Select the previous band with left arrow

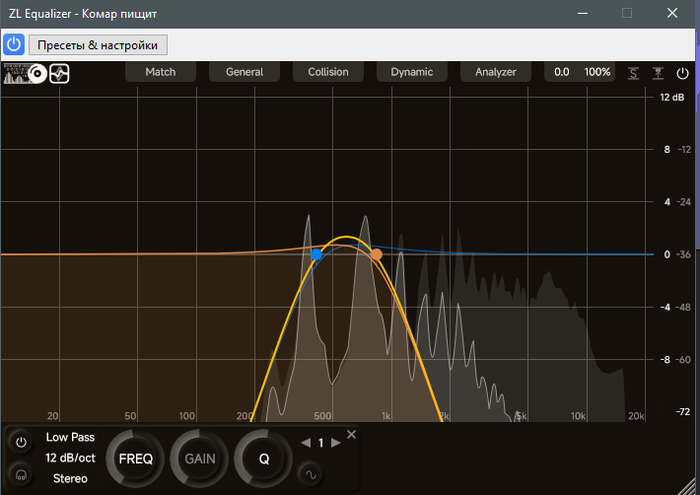click(x=306, y=443)
